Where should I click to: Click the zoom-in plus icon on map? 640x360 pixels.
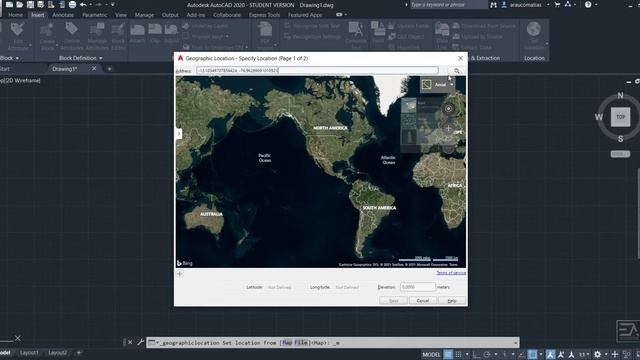coord(448,128)
